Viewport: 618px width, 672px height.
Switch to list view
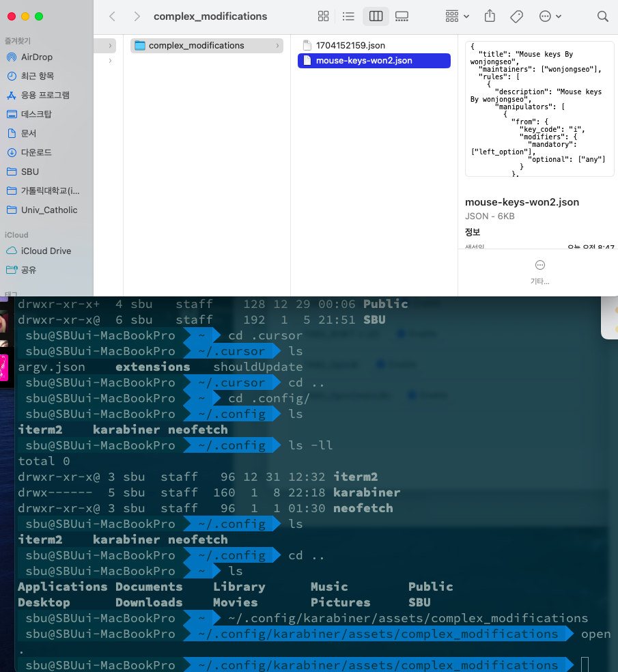tap(348, 16)
